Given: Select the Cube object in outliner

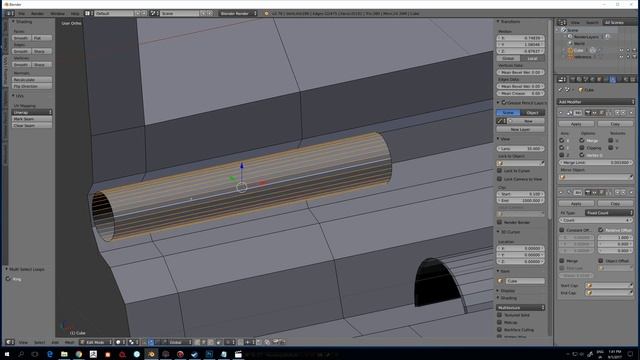Looking at the screenshot, I should 579,50.
